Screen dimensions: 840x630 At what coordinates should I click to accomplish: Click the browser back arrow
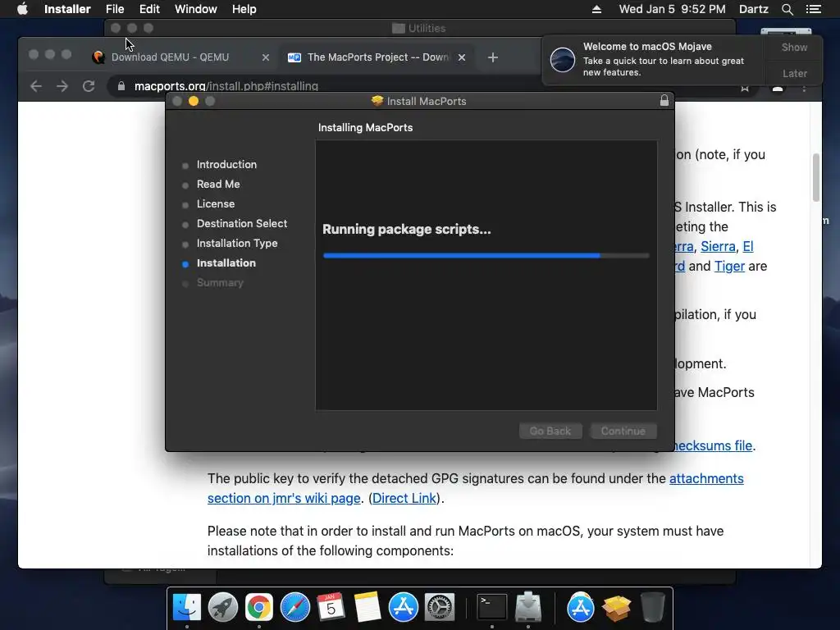[36, 86]
